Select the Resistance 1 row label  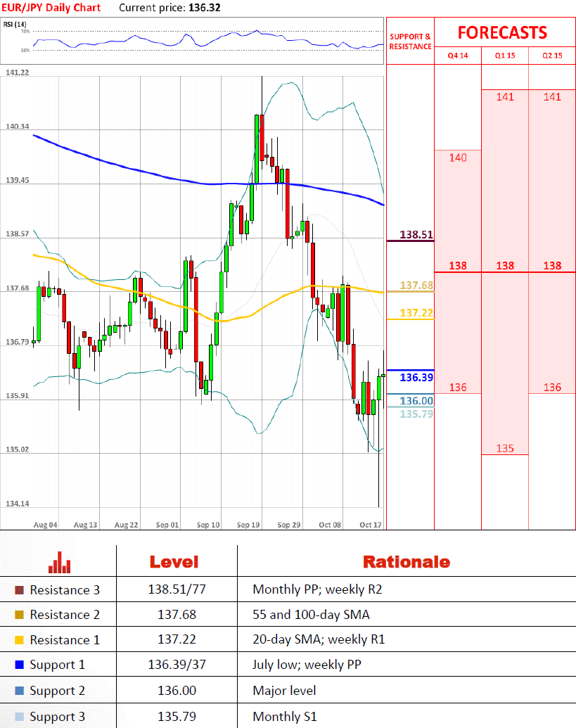coord(65,640)
